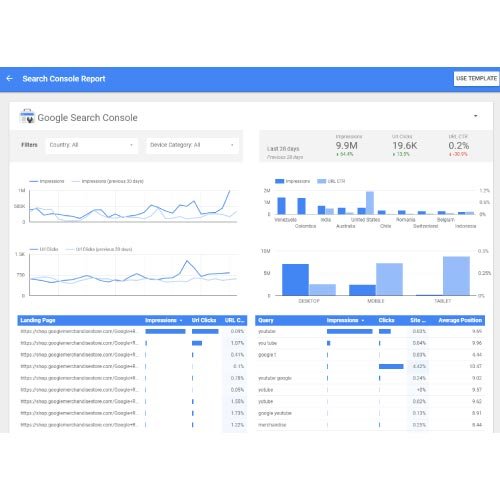Click the 0.41% URL CTR cell
The image size is (500, 500).
237,355
